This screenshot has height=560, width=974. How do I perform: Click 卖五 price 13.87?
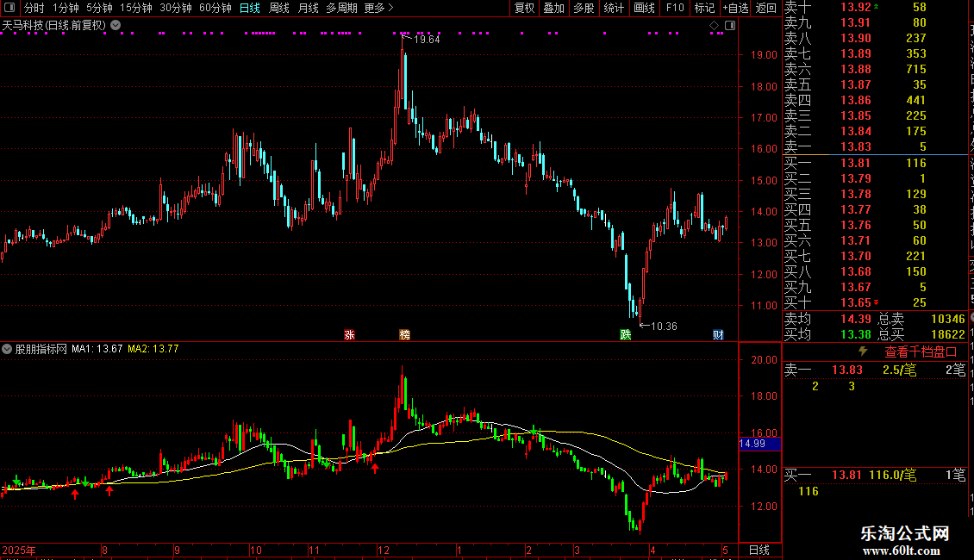click(856, 84)
